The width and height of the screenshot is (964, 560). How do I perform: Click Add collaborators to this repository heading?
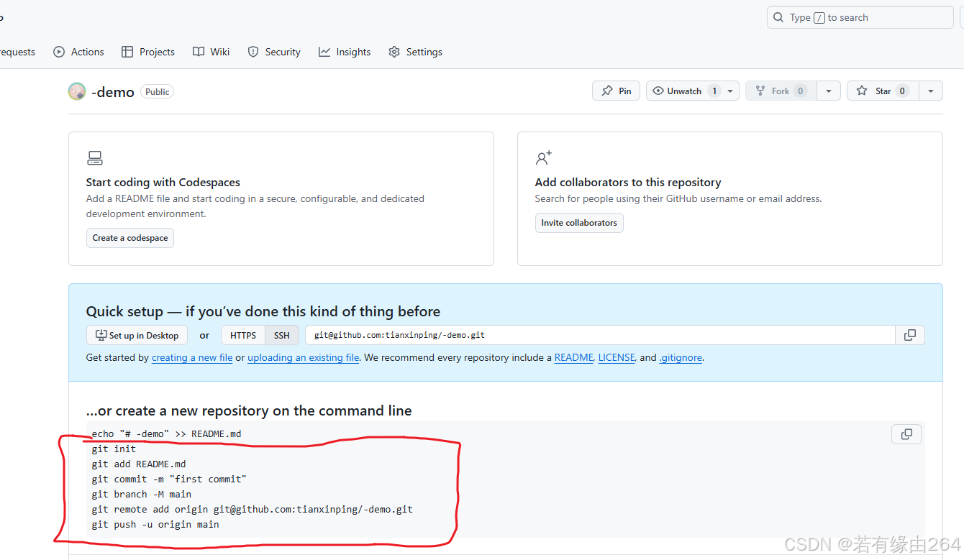point(628,183)
